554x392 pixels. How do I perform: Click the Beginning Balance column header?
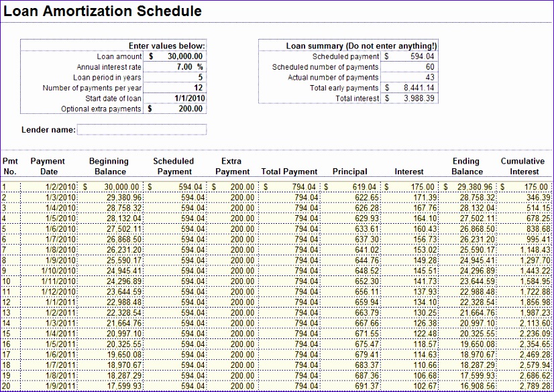click(109, 166)
